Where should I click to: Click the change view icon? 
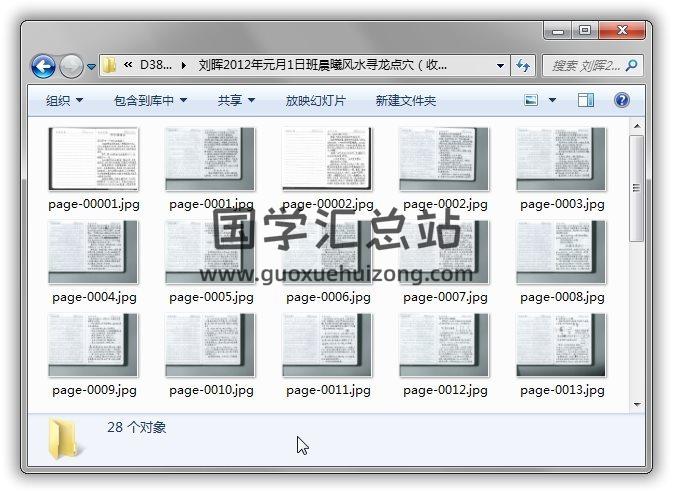coord(531,100)
